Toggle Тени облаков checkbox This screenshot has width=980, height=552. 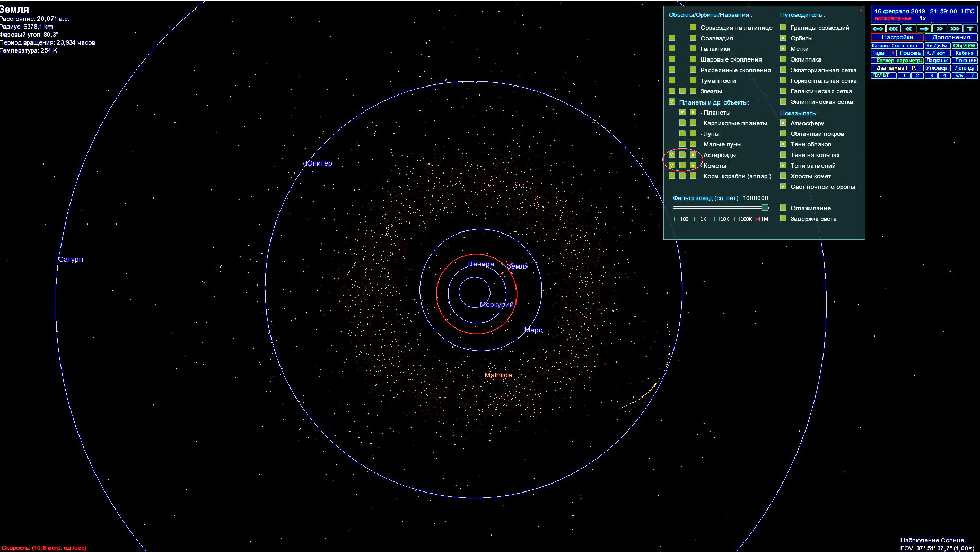(x=783, y=144)
